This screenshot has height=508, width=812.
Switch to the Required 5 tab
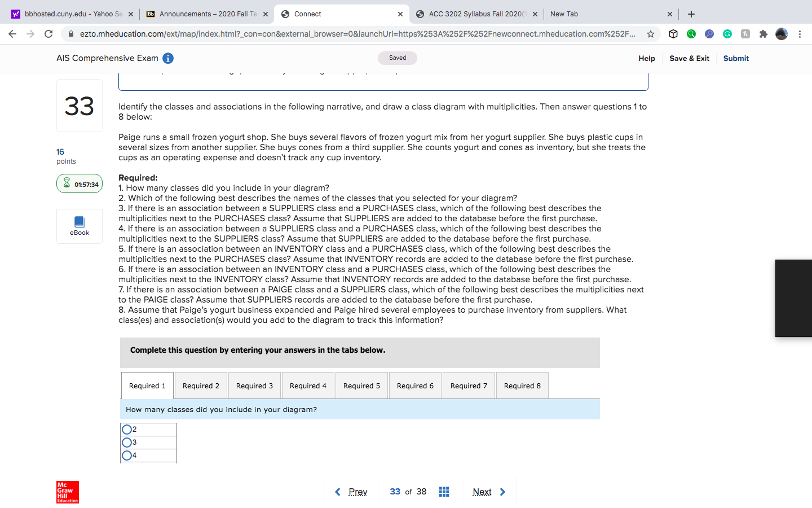tap(361, 385)
